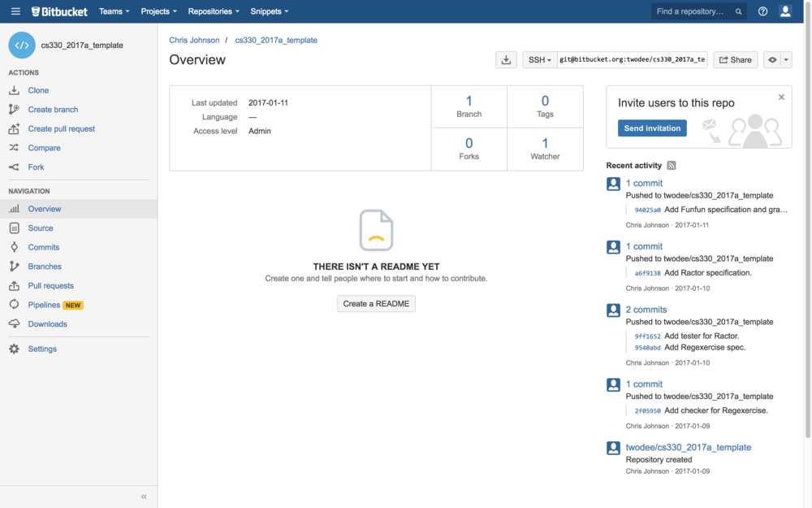Open Settings via the gear icon
This screenshot has width=812, height=508.
pyautogui.click(x=14, y=349)
